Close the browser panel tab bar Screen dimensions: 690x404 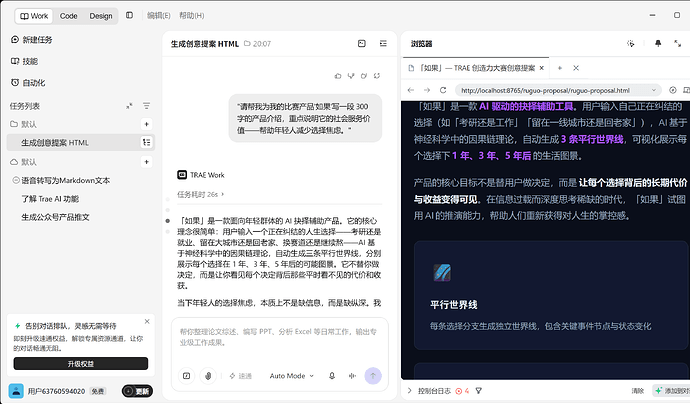click(x=576, y=68)
